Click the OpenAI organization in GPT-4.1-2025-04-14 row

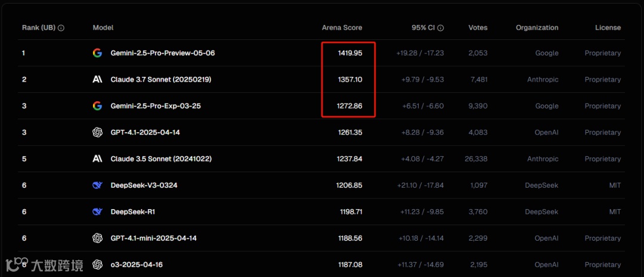pyautogui.click(x=546, y=133)
